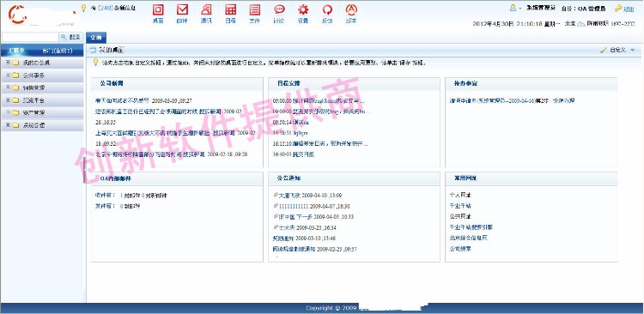Click the user avatar icon at top right
644x314 pixels.
pyautogui.click(x=513, y=8)
